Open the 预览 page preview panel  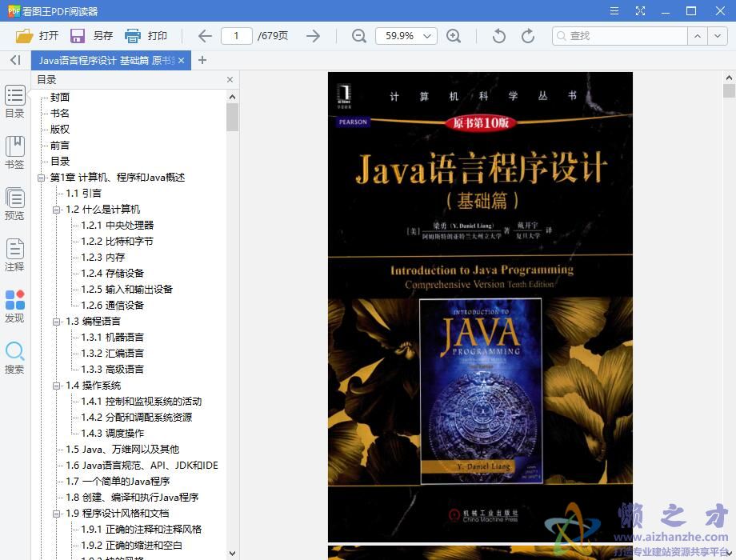click(x=15, y=204)
